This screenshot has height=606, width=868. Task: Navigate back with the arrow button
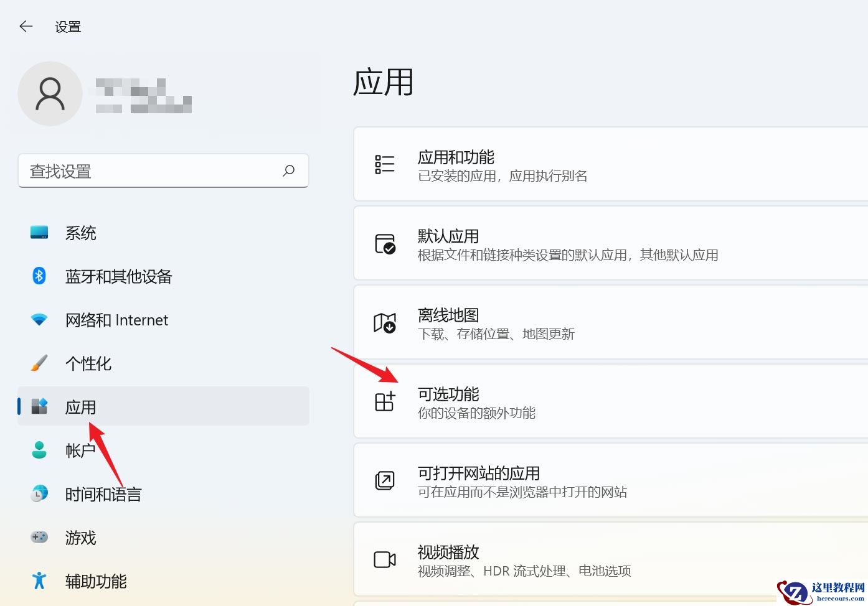(26, 26)
